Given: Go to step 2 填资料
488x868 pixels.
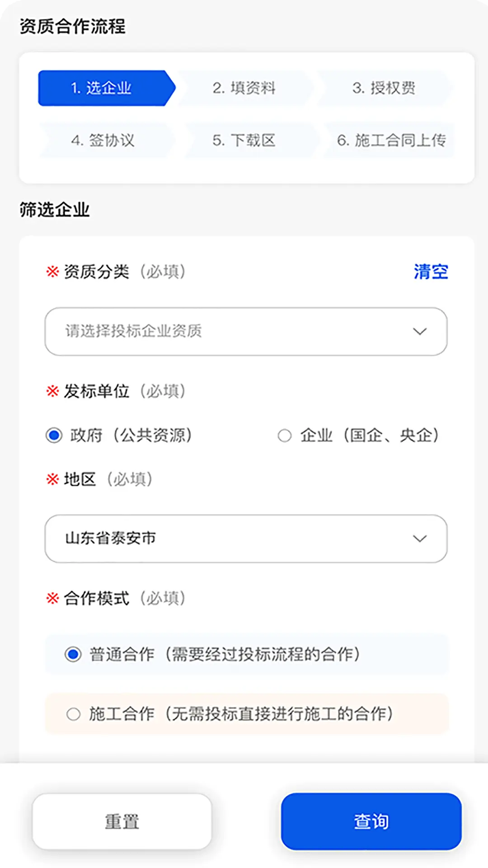Looking at the screenshot, I should coord(244,88).
